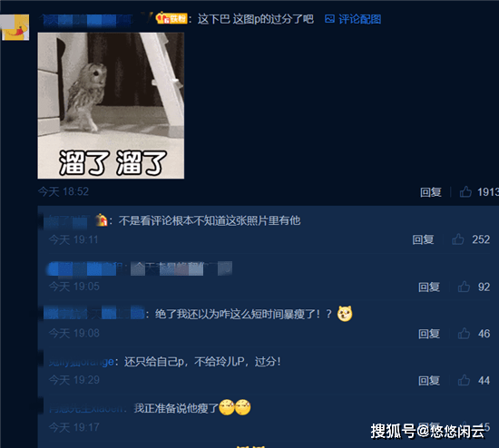This screenshot has height=448, width=499.
Task: Reply to the comment posted at 19:08
Action: point(429,334)
